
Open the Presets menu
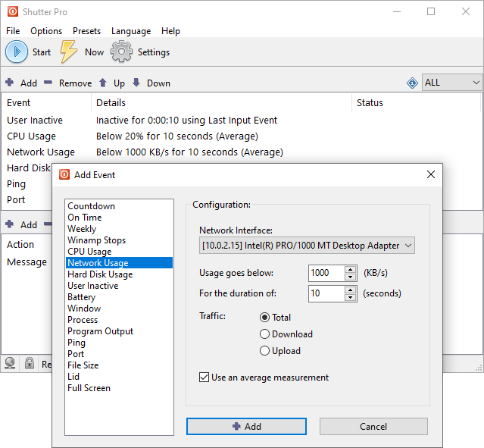point(87,31)
